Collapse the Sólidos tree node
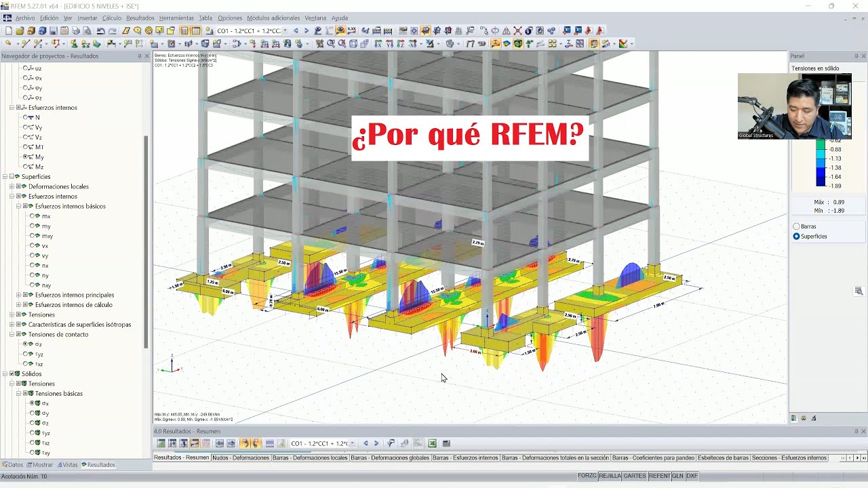Screen dimensions: 868x488 [x=5, y=374]
